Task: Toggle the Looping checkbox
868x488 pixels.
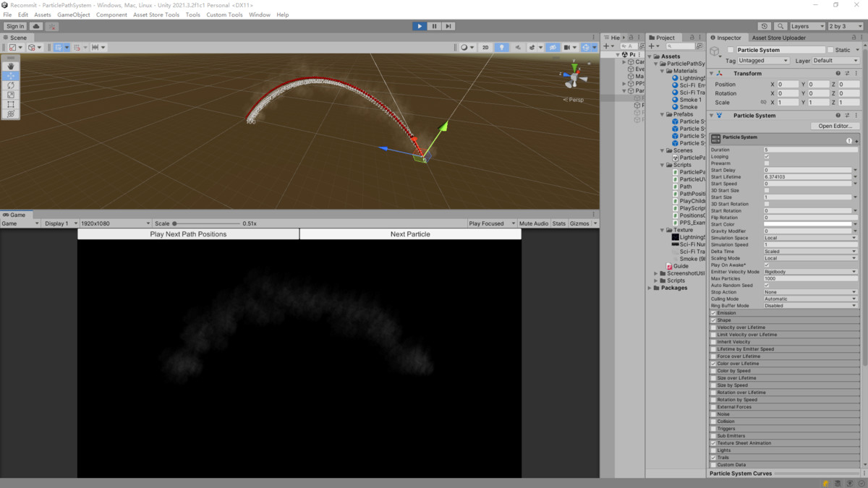Action: click(x=767, y=157)
